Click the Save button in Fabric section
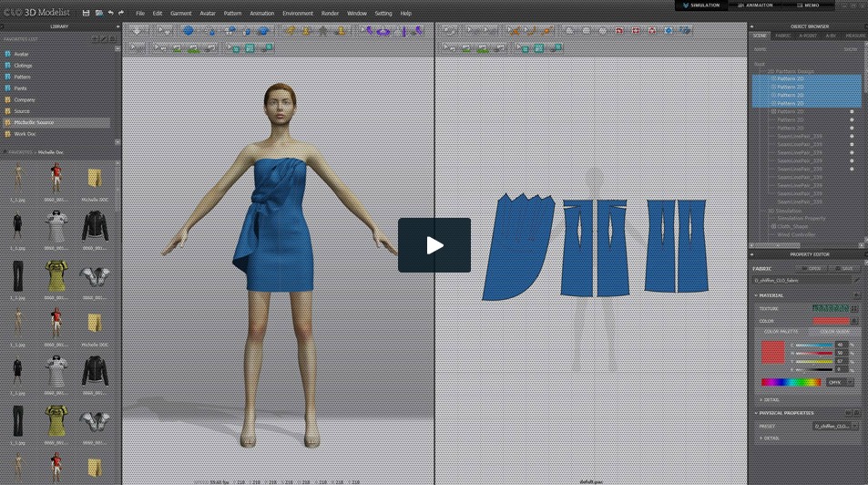The width and height of the screenshot is (868, 485). pos(844,269)
